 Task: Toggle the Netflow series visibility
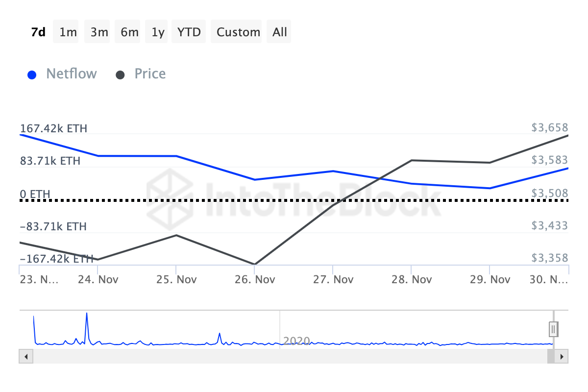pyautogui.click(x=71, y=73)
